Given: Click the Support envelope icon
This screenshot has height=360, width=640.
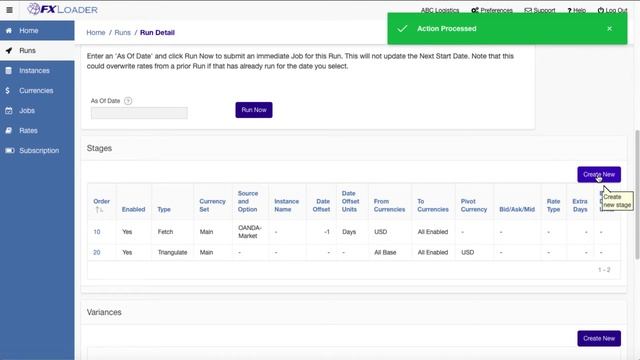Looking at the screenshot, I should point(528,10).
